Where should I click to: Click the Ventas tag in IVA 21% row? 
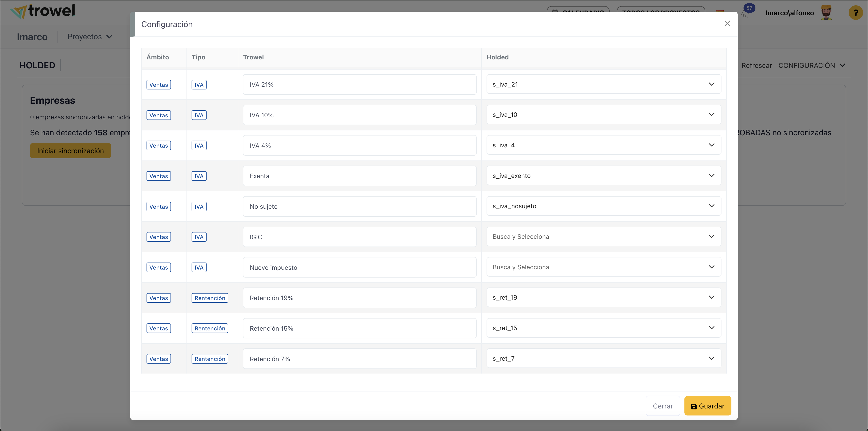tap(158, 85)
